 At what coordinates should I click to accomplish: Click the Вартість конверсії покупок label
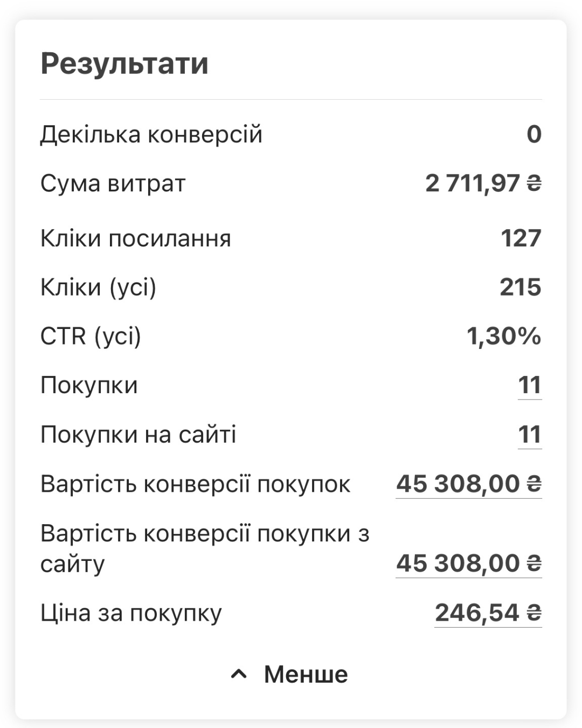pyautogui.click(x=196, y=484)
